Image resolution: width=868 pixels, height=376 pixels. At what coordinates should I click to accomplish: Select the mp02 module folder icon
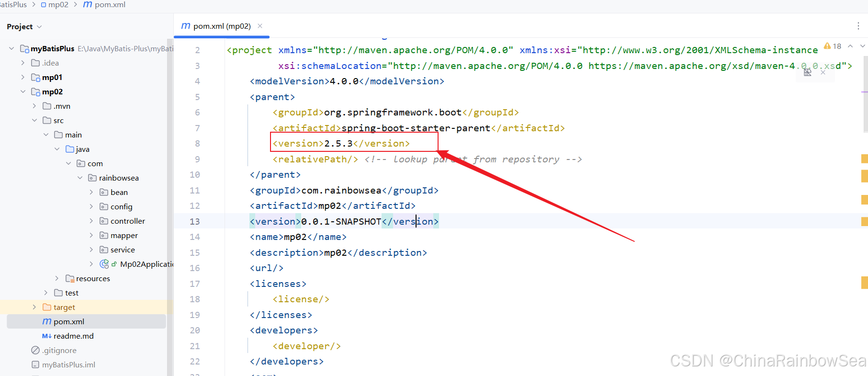(35, 91)
